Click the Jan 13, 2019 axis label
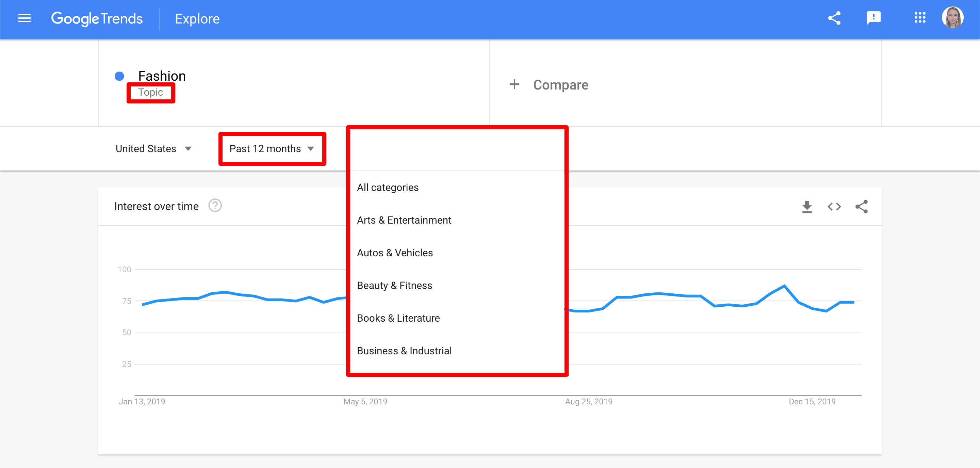 142,401
